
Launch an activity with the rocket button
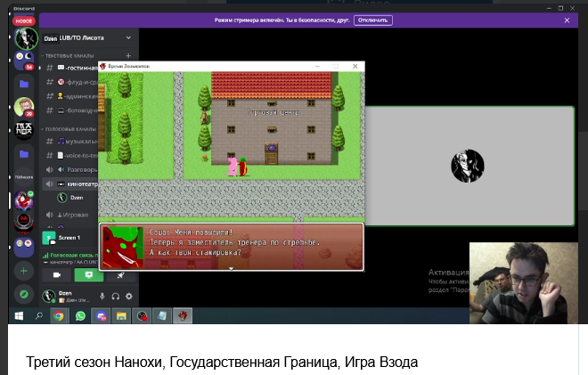pyautogui.click(x=121, y=275)
